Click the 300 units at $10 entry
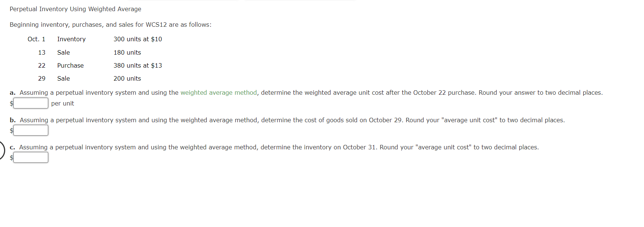The height and width of the screenshot is (227, 644). [x=138, y=39]
